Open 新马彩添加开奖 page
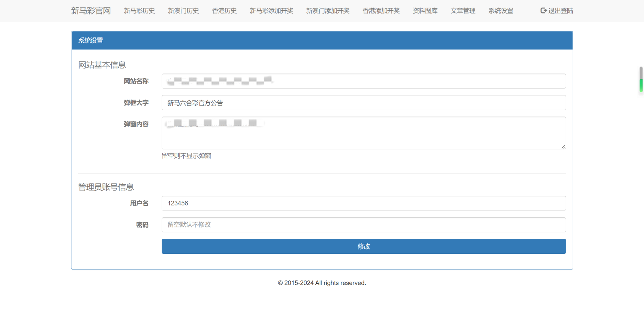Viewport: 644px width, 333px height. pos(271,11)
